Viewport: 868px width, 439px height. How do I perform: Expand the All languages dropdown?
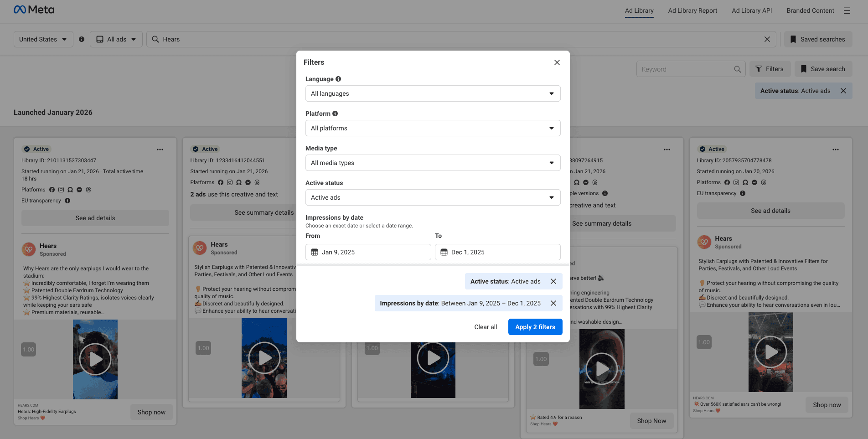(x=433, y=93)
